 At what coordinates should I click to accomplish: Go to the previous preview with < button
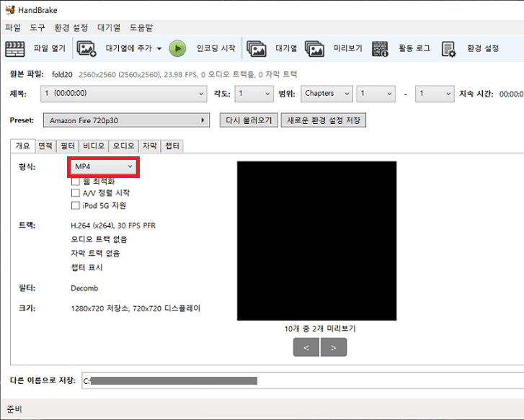click(306, 347)
